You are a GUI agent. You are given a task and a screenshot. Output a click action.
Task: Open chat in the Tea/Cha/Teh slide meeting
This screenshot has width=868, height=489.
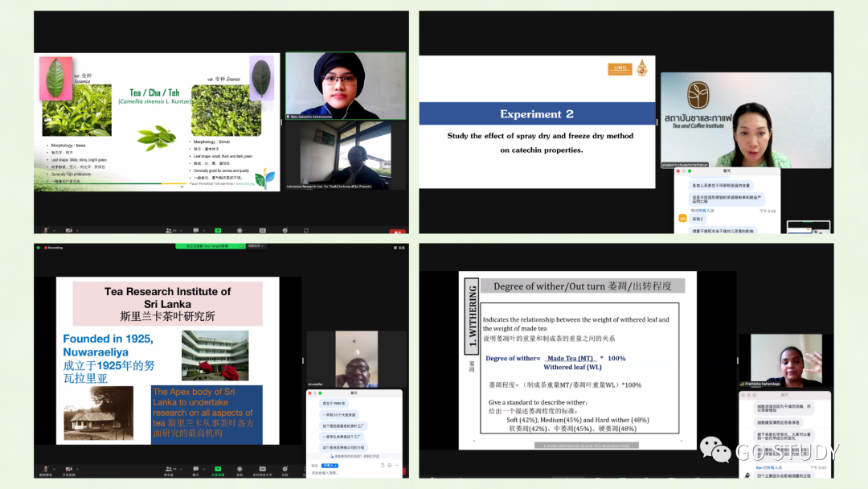pyautogui.click(x=195, y=230)
